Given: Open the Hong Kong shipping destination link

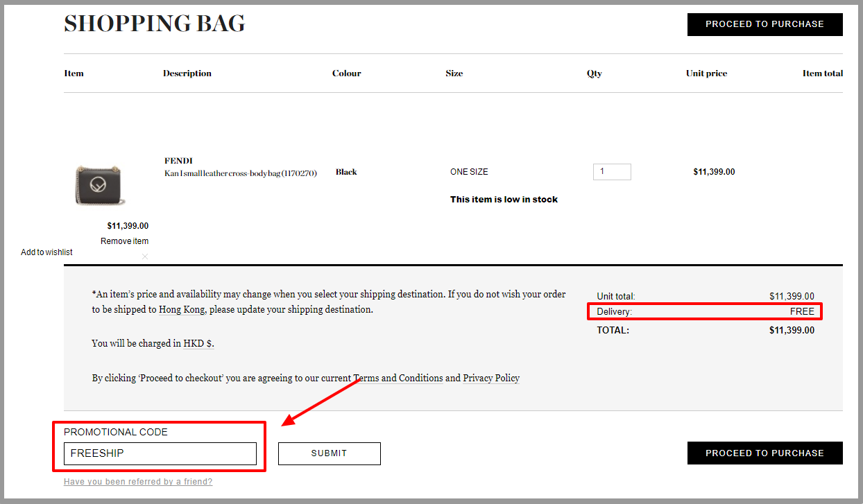Looking at the screenshot, I should point(182,310).
